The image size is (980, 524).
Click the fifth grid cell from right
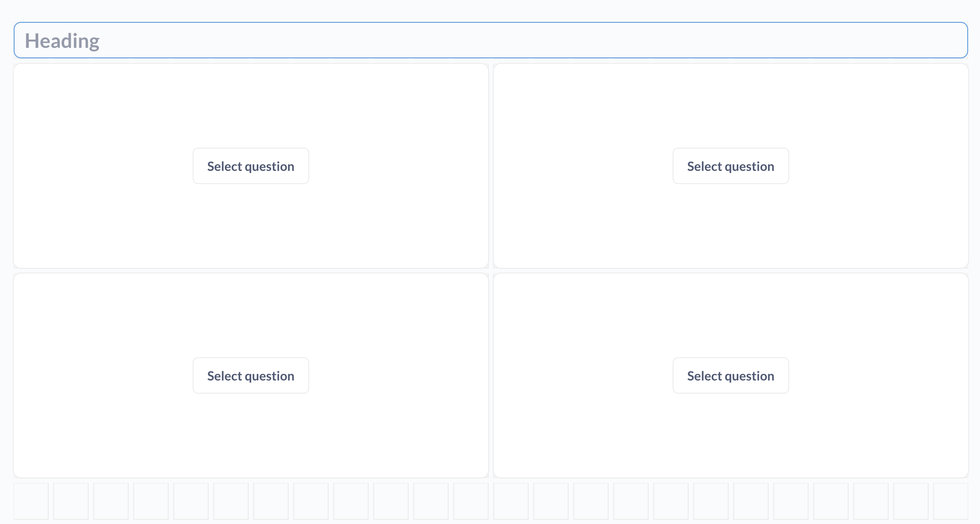pyautogui.click(x=791, y=501)
